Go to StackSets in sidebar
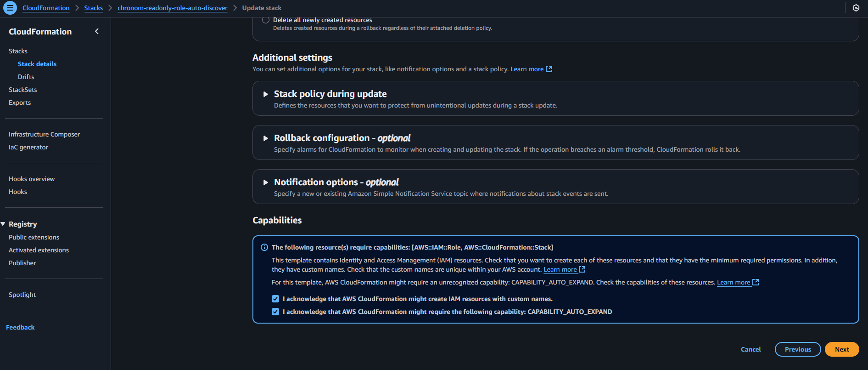This screenshot has height=370, width=868. [x=23, y=90]
